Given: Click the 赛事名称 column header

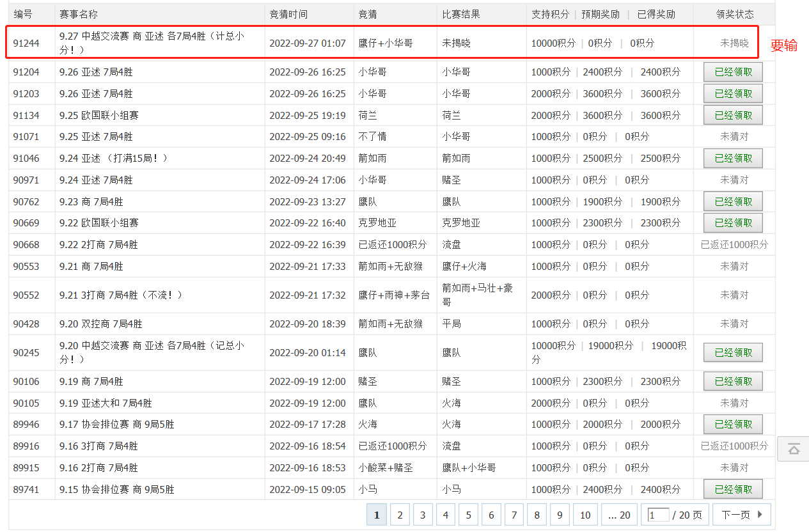Looking at the screenshot, I should point(79,14).
